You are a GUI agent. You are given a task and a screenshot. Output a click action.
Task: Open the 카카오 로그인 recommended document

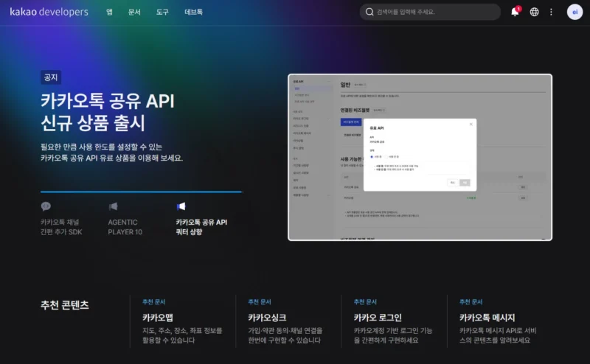378,318
